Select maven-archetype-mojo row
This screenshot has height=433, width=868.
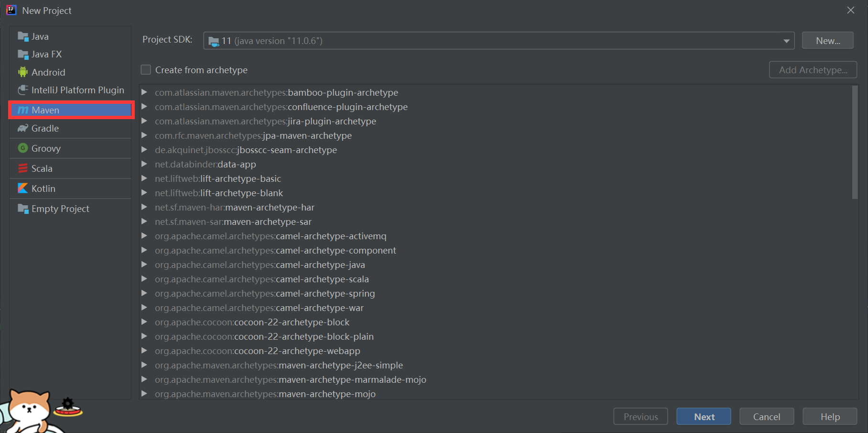tap(495, 394)
